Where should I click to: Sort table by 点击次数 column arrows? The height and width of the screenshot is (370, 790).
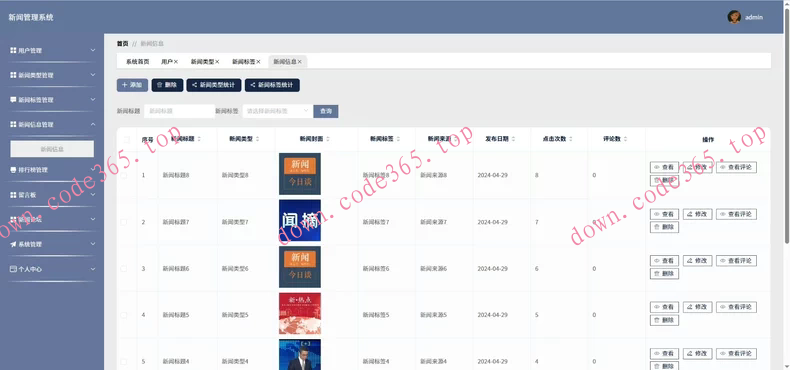pos(571,139)
